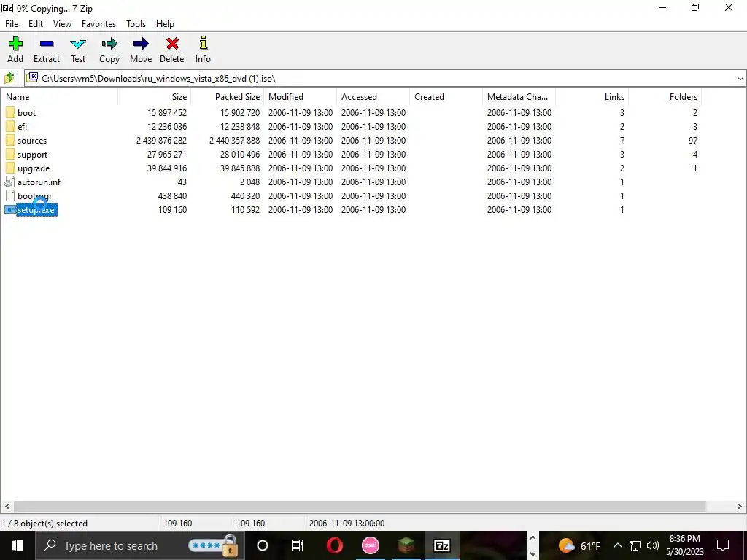Select the efi folder icon

(x=10, y=127)
